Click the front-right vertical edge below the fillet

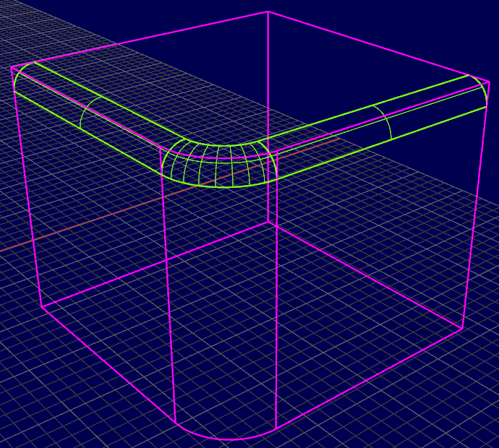(277, 303)
